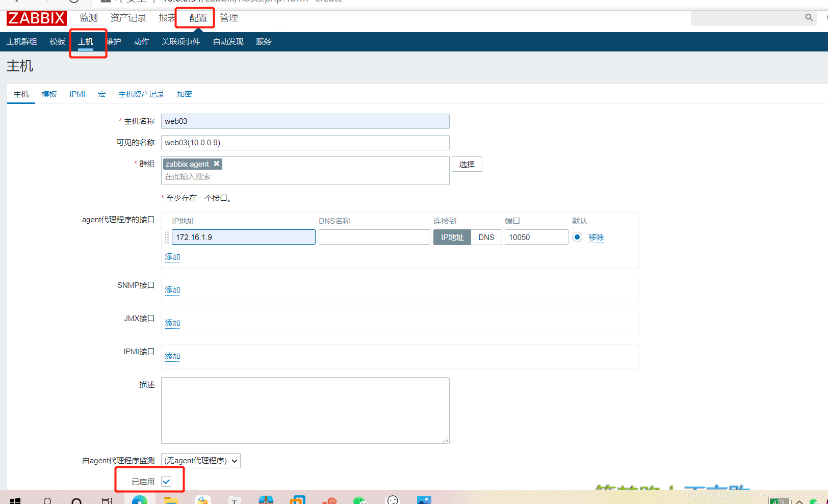This screenshot has height=504, width=828.
Task: Switch connection to DNS
Action: [x=486, y=237]
